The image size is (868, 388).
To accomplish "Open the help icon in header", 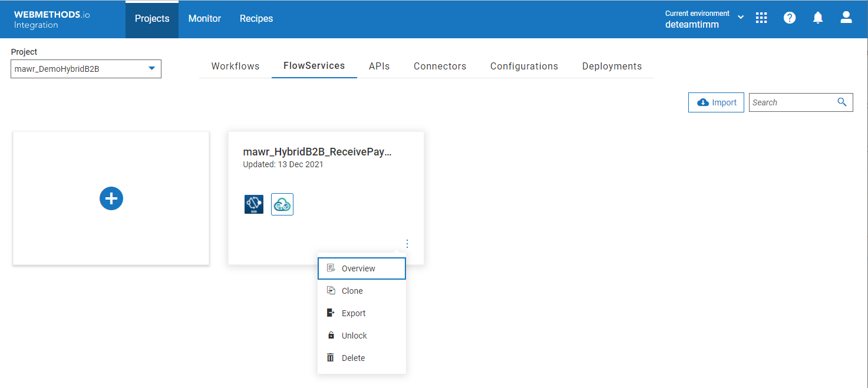I will click(790, 18).
